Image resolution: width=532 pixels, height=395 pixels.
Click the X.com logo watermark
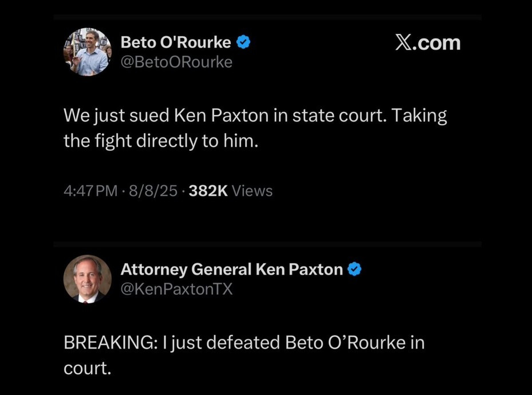pos(428,43)
